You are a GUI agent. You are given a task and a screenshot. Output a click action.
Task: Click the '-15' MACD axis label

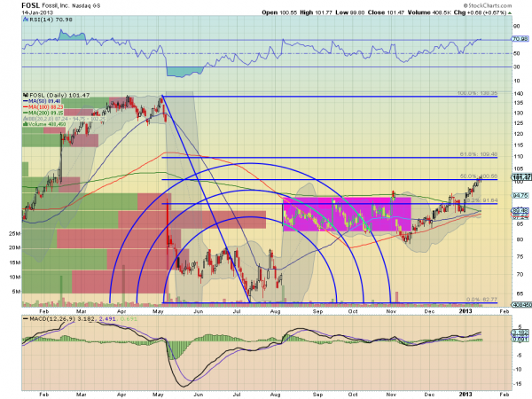(518, 384)
